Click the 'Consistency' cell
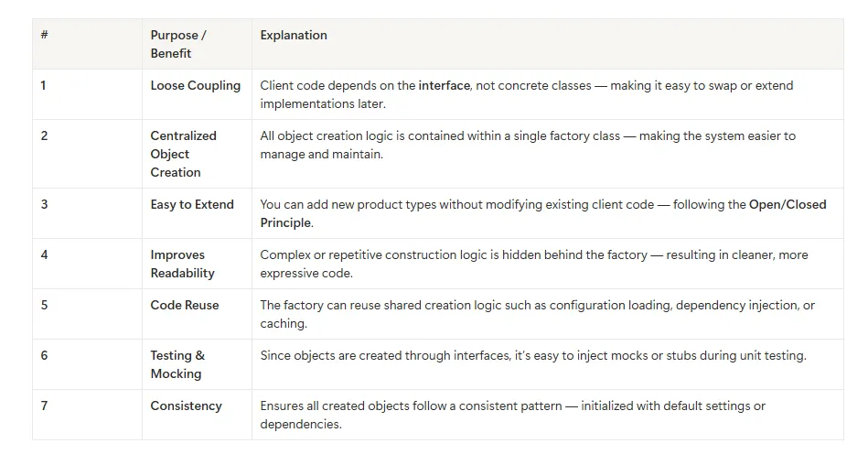The height and width of the screenshot is (465, 868). pos(197,416)
